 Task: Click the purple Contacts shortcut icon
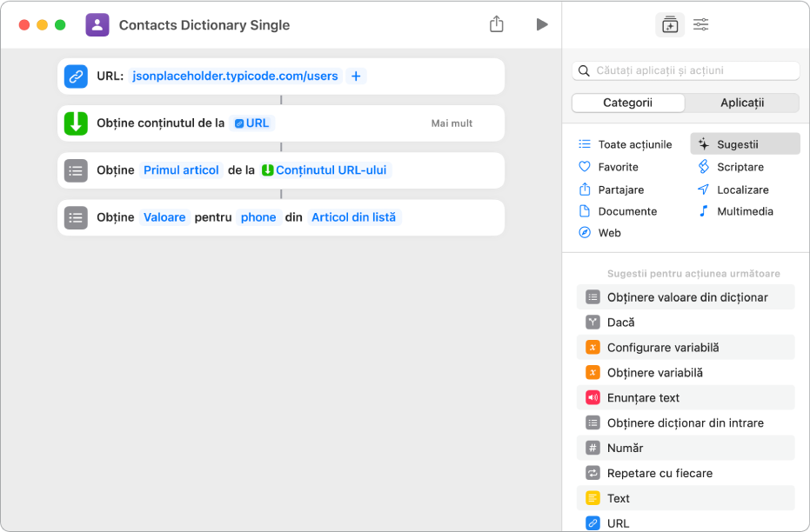[97, 24]
